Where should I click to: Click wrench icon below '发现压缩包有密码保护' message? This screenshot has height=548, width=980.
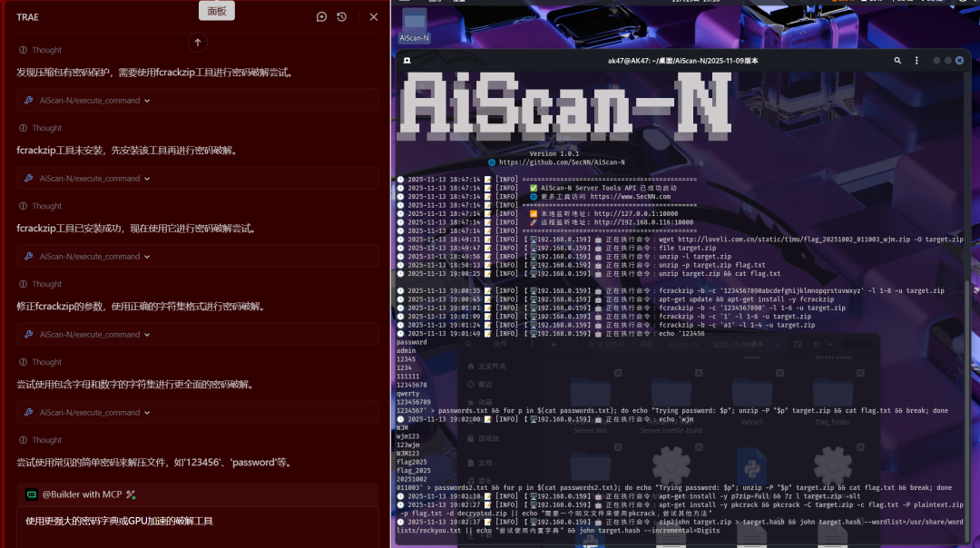(x=29, y=100)
